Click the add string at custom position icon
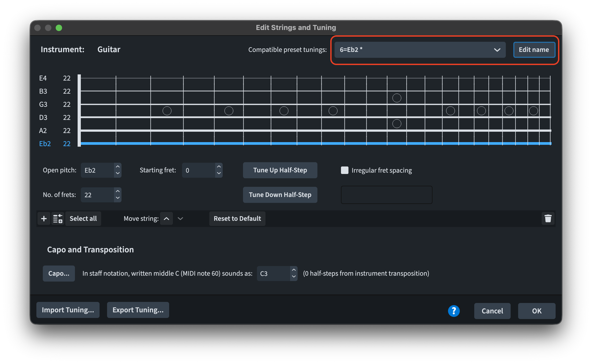 pyautogui.click(x=58, y=219)
